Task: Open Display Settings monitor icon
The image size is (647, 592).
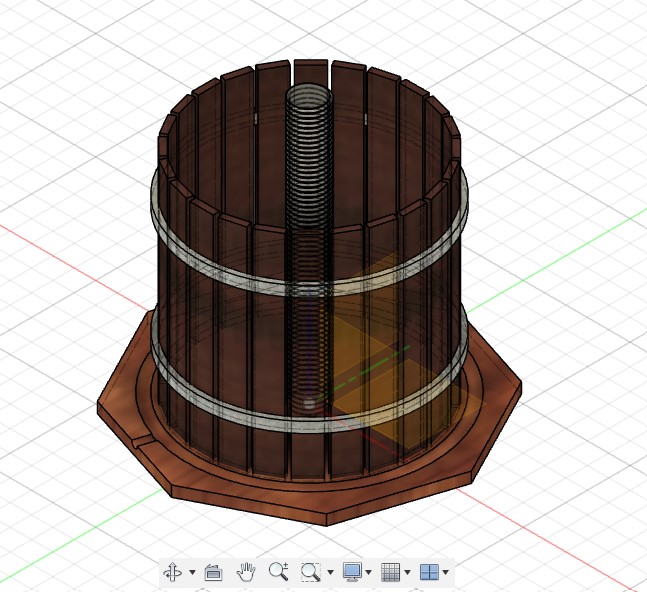Action: click(352, 572)
